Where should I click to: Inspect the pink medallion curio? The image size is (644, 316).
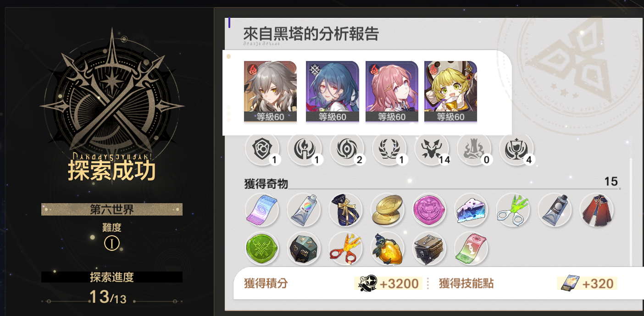429,210
